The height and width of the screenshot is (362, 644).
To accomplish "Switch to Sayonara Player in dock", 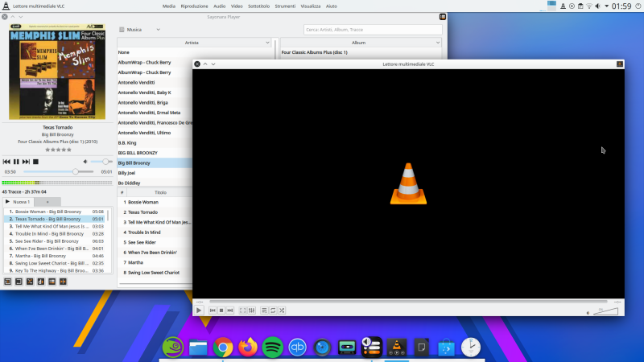I will coord(372,348).
